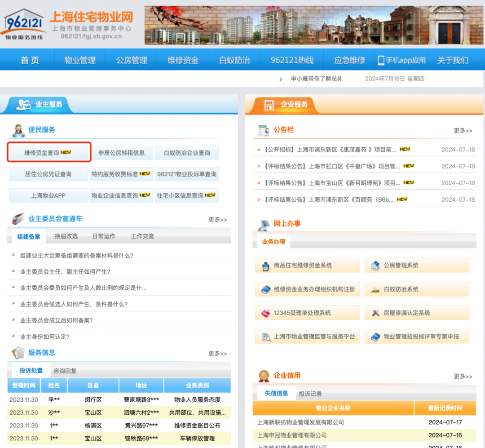Click the 物业企业信息查询 button
The width and height of the screenshot is (485, 448).
(122, 195)
